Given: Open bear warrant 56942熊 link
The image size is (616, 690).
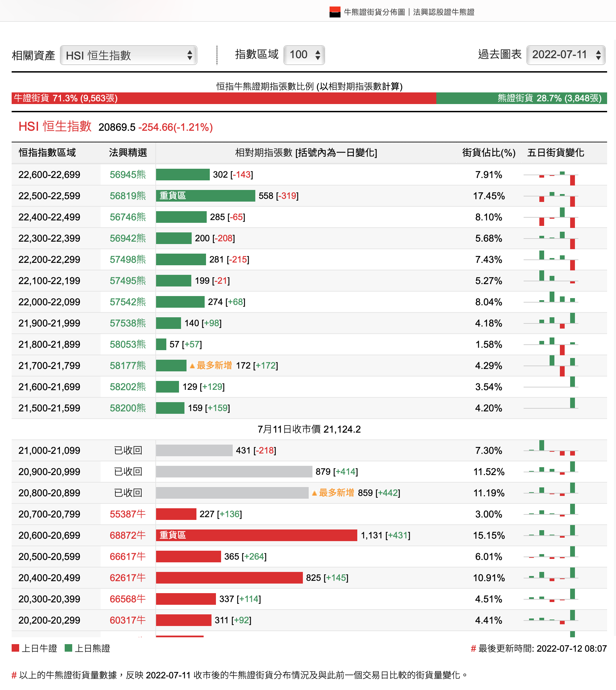Looking at the screenshot, I should pos(128,238).
